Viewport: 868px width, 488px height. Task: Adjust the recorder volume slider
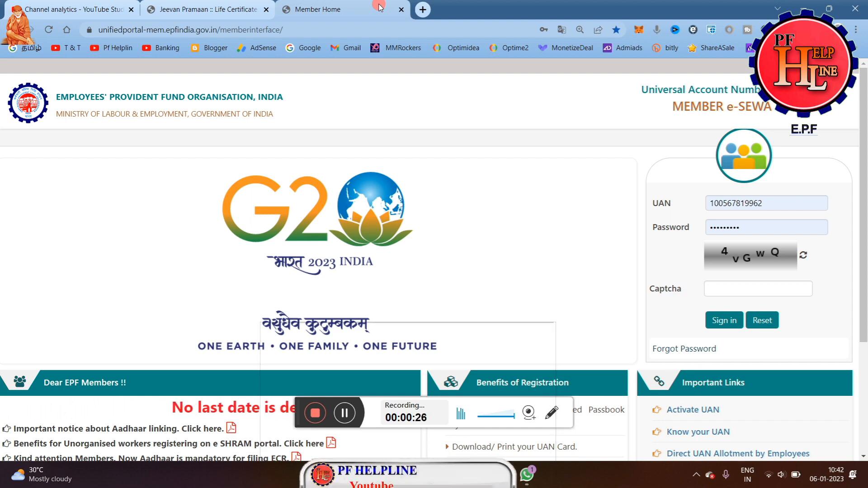496,415
